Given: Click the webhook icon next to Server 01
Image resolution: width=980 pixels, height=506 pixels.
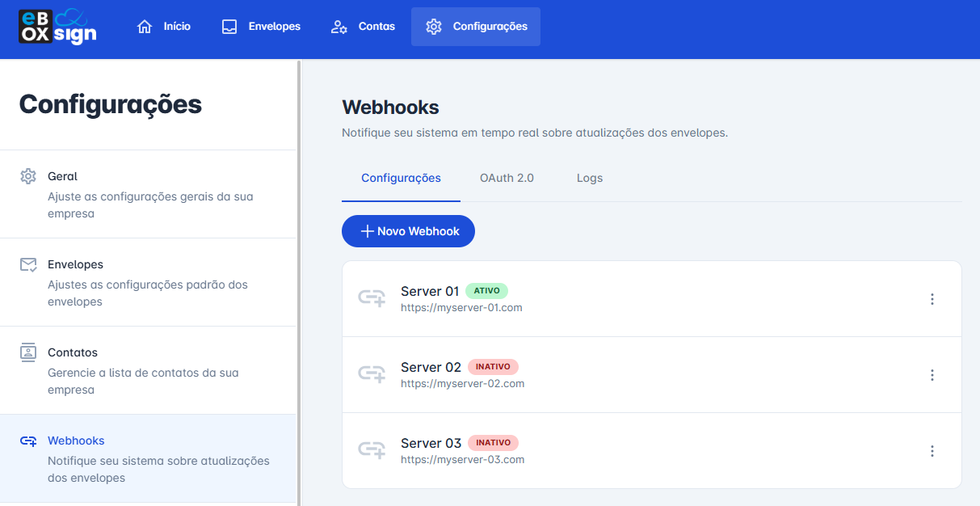Looking at the screenshot, I should click(x=372, y=298).
